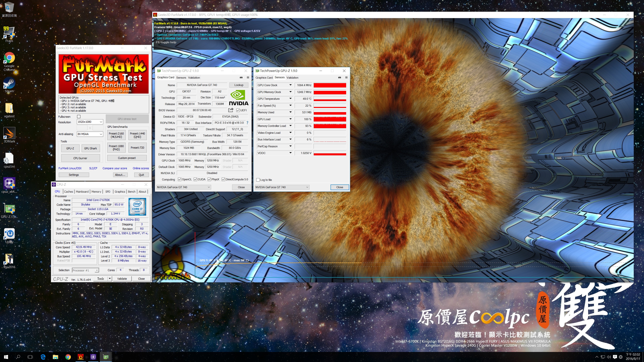Image resolution: width=644 pixels, height=362 pixels.
Task: Toggle the UEFI checkbox in GPU-Z
Action: coord(238,110)
